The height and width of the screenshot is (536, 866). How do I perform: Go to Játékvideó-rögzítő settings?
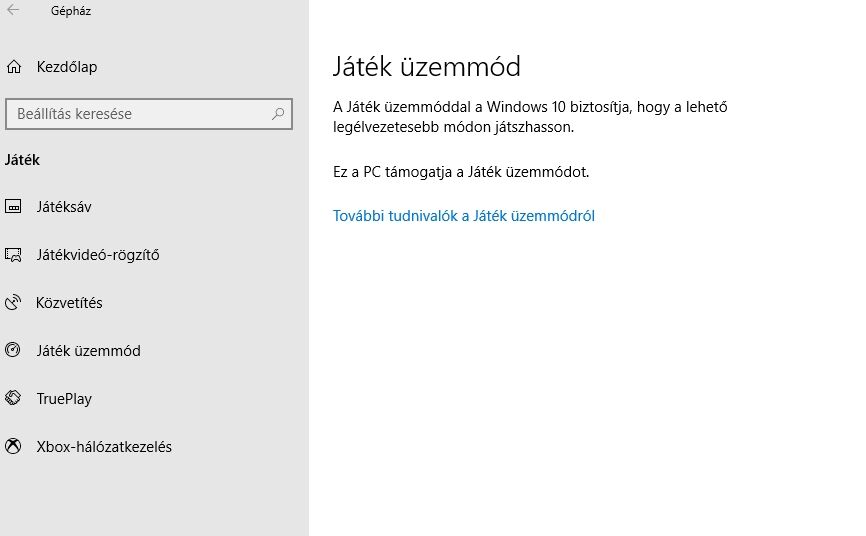(x=97, y=255)
